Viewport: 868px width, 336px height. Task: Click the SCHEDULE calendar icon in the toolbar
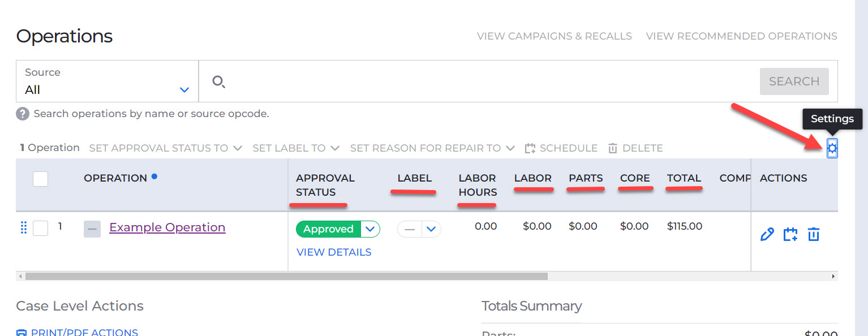tap(530, 148)
